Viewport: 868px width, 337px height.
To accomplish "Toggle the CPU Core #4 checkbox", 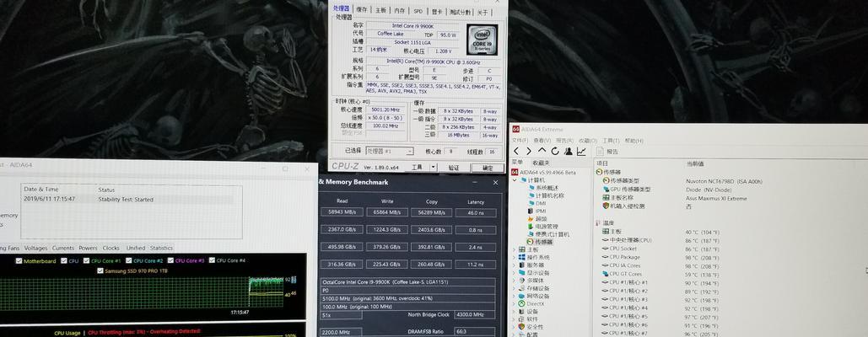I will click(x=212, y=261).
